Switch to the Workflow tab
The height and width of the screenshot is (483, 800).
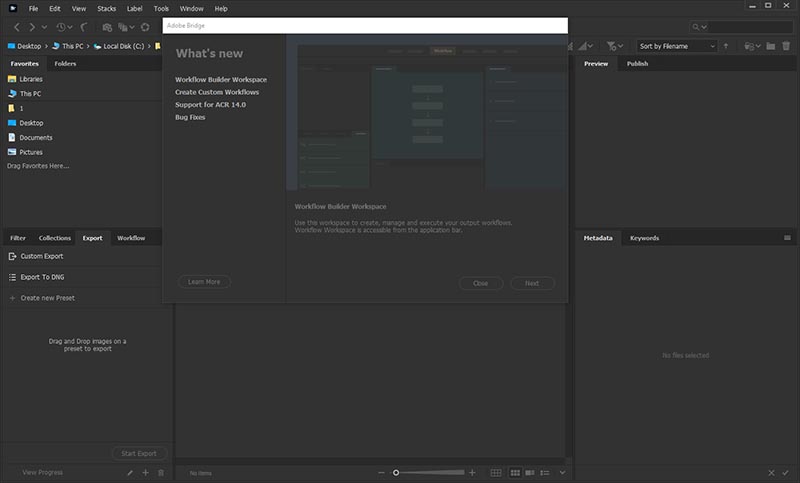(x=131, y=238)
